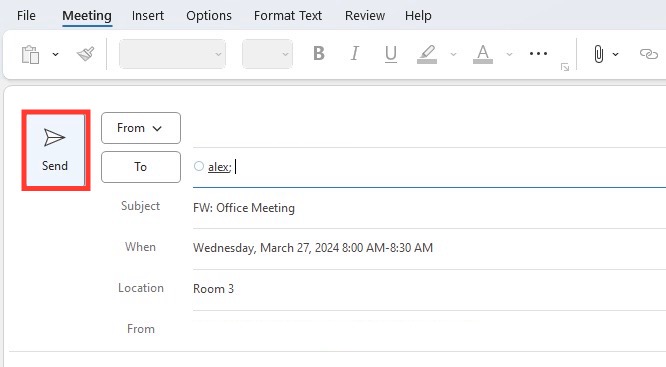Open the font dialog launcher

565,67
